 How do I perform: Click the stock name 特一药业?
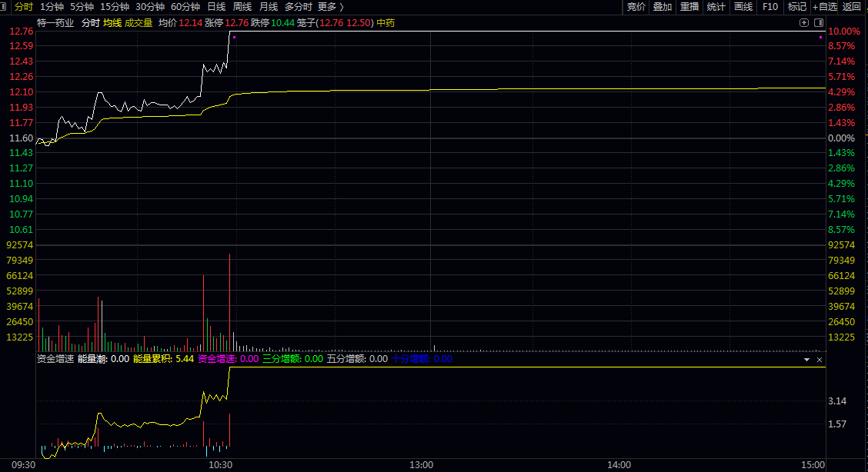[55, 22]
